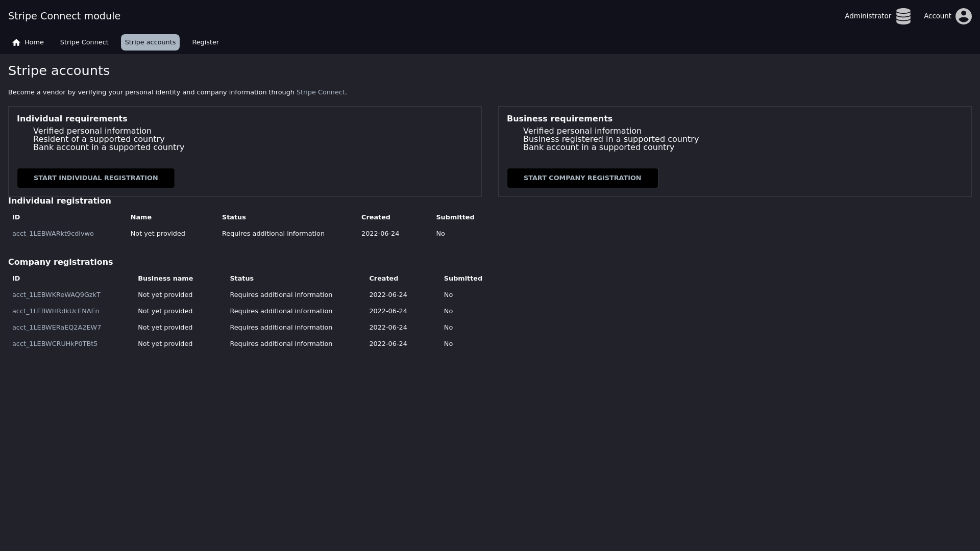Click Start Company Registration button
The height and width of the screenshot is (551, 980).
(x=582, y=178)
